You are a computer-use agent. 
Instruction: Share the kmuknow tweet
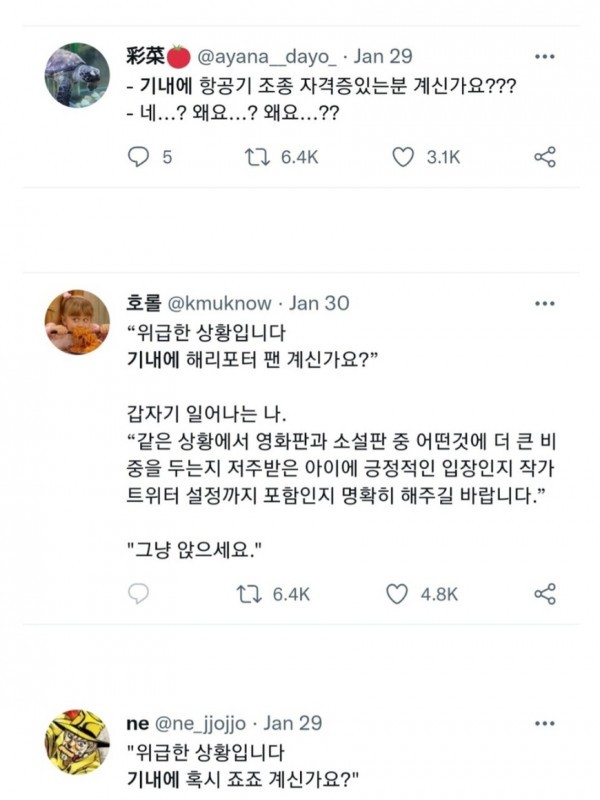(545, 594)
